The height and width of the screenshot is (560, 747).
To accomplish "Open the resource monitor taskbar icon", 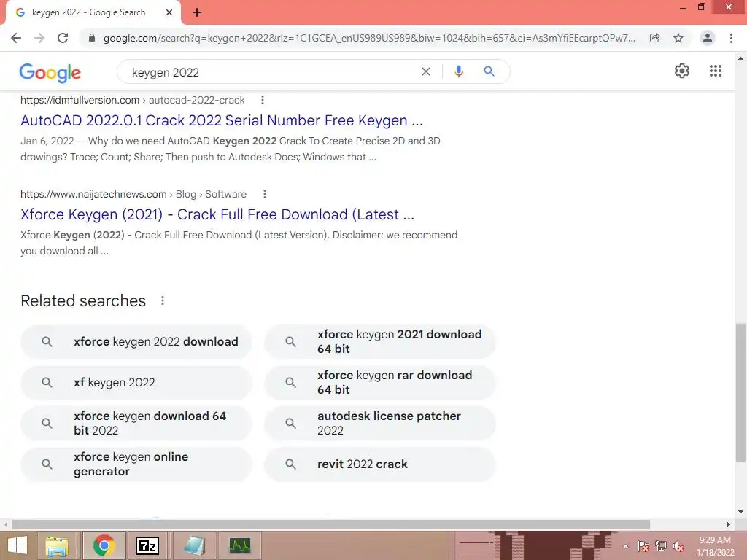I will (239, 545).
